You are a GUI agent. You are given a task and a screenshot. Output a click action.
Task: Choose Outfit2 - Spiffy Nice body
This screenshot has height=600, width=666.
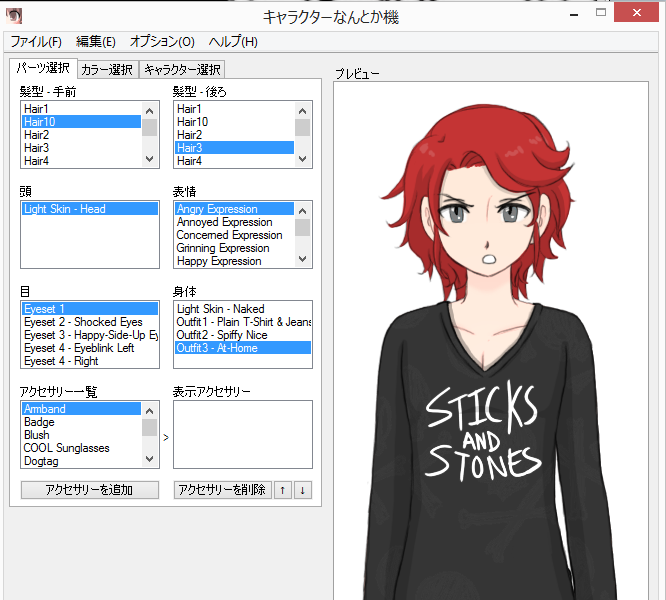pos(222,335)
